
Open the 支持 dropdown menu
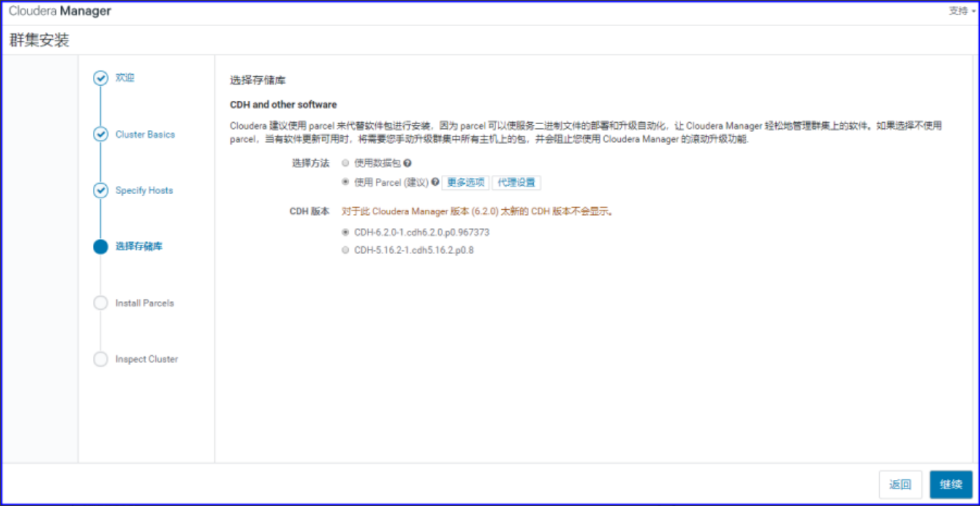coord(962,11)
